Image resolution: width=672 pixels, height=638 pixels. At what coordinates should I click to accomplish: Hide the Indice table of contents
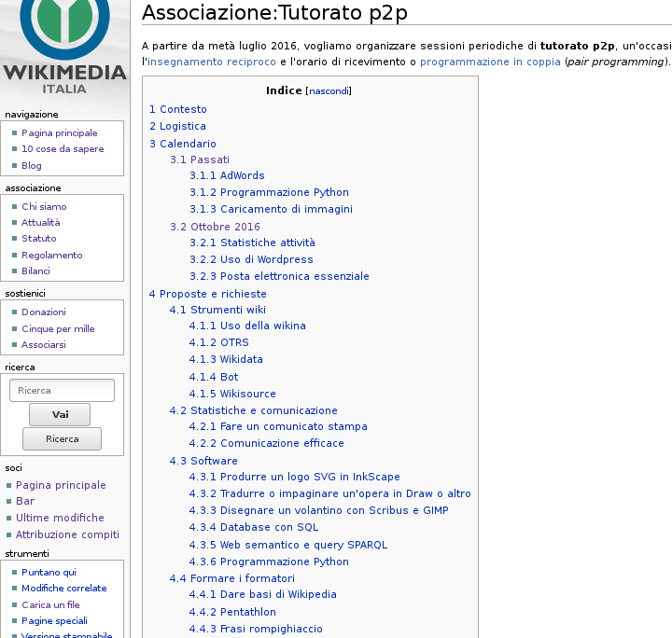coord(329,91)
